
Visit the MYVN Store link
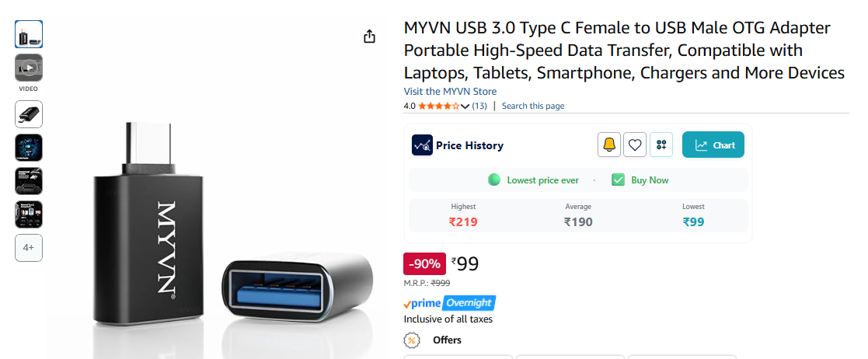[450, 91]
